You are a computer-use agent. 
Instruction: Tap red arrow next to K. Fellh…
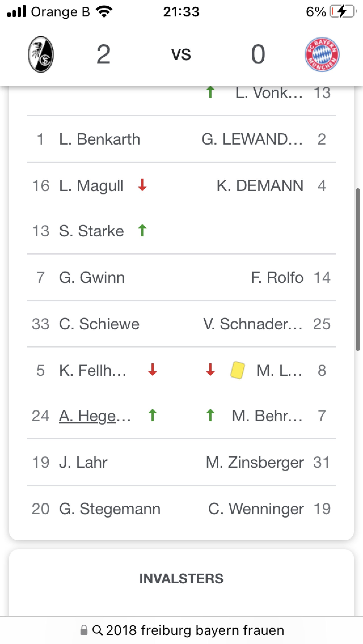coord(152,370)
